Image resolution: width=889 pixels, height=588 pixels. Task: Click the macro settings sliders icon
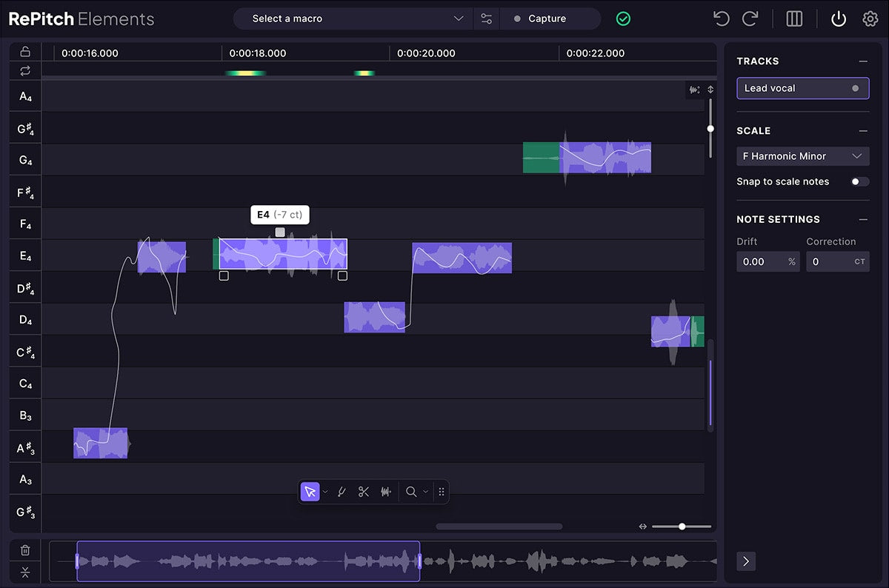(486, 19)
